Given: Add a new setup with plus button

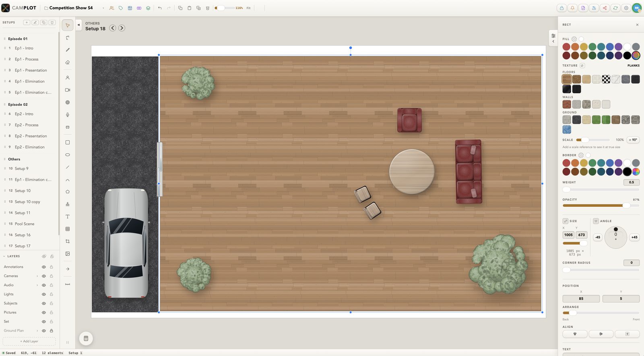Looking at the screenshot, I should pyautogui.click(x=27, y=23).
